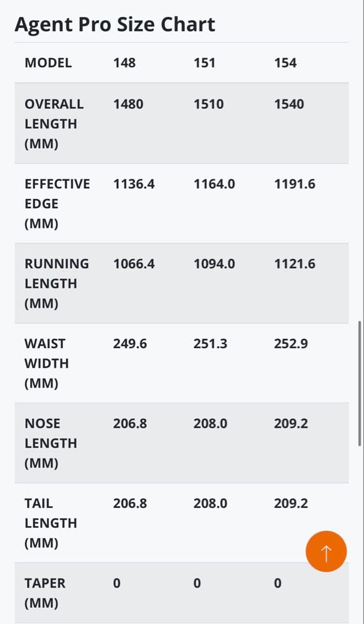
Task: Click the 1164.0 effective edge value
Action: (214, 184)
